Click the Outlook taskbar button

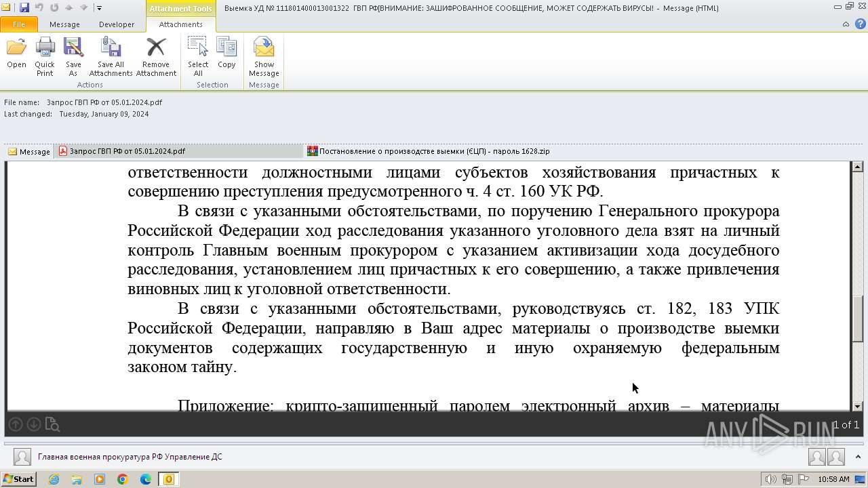tap(168, 479)
